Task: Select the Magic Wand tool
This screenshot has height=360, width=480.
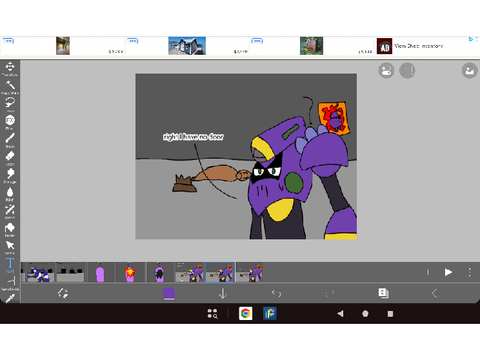Action: point(10,87)
